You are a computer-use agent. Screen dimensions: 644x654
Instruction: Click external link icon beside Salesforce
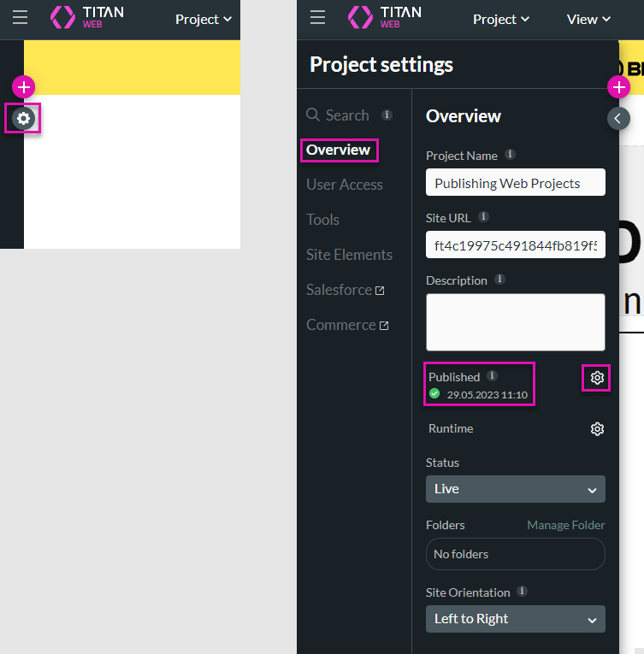pyautogui.click(x=380, y=291)
